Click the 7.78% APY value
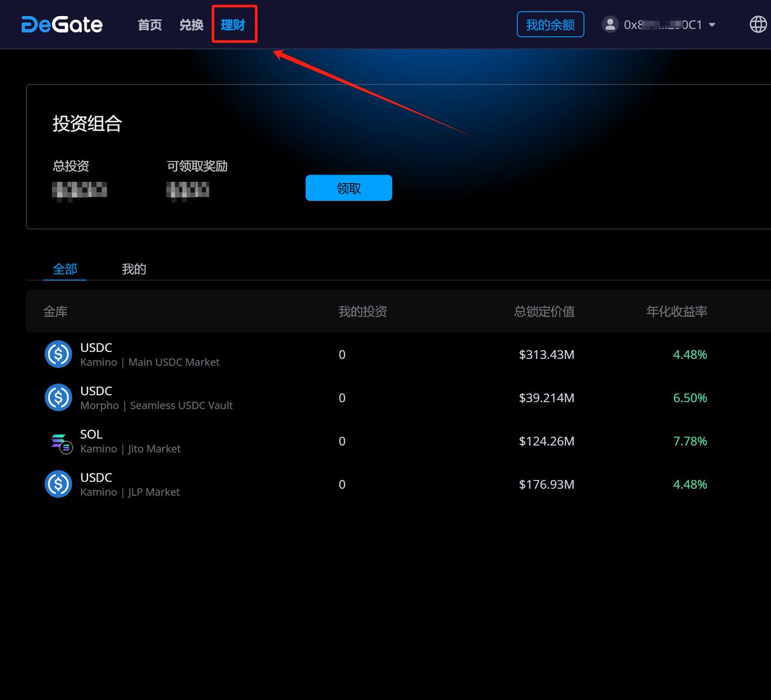The width and height of the screenshot is (771, 700). click(690, 441)
